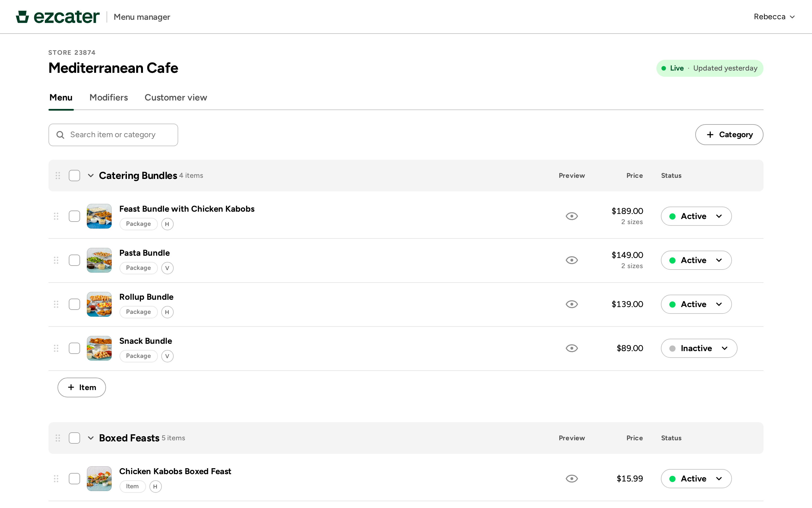Preview Chicken Kabobs Boxed Feast
812x508 pixels.
(572, 478)
